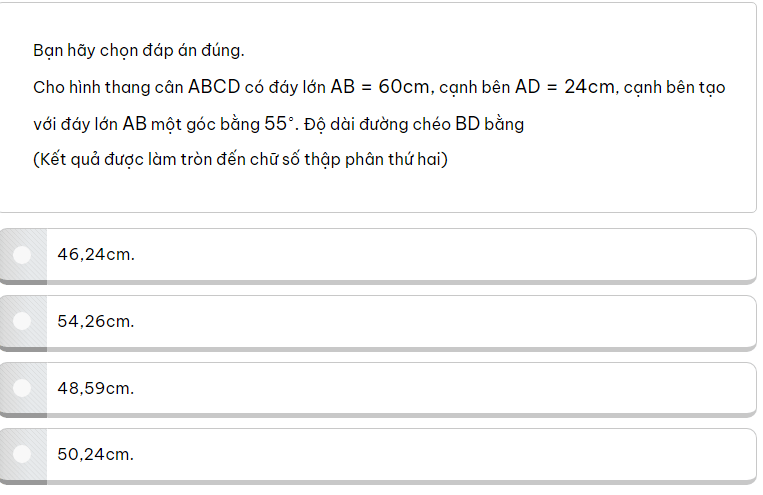Choose the 54,26cm radio button
This screenshot has height=495, width=763.
pyautogui.click(x=22, y=322)
